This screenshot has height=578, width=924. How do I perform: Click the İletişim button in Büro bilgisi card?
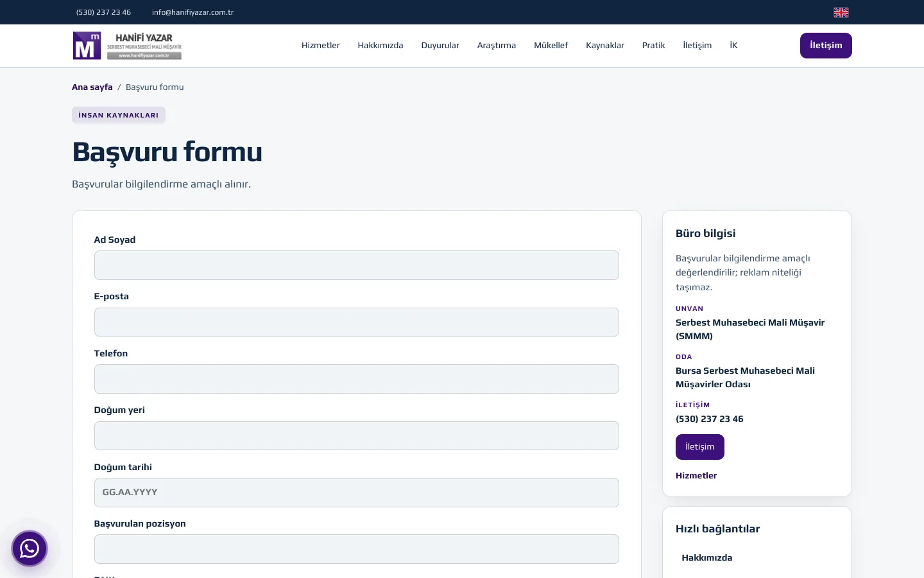pyautogui.click(x=700, y=447)
